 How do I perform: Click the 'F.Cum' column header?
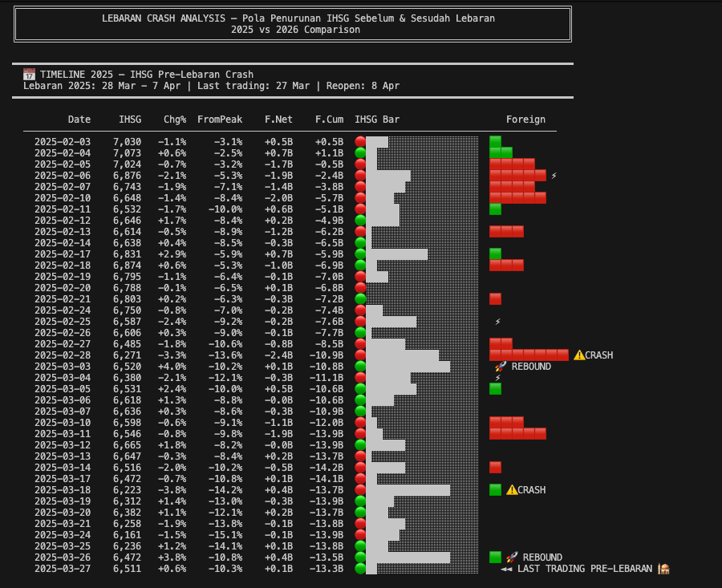tap(329, 120)
